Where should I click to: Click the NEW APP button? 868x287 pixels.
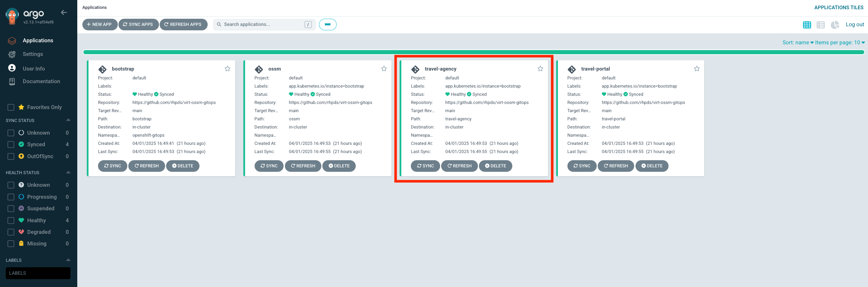pyautogui.click(x=100, y=25)
